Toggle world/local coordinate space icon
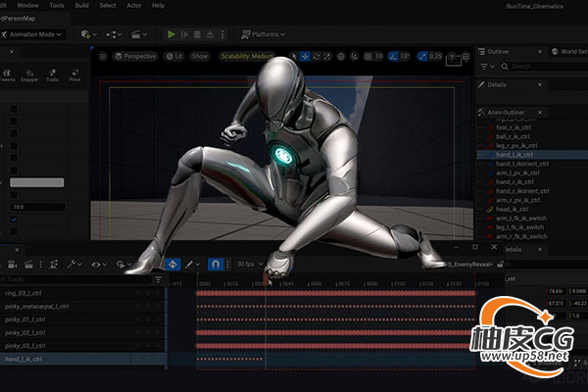The width and height of the screenshot is (588, 392). tap(341, 56)
